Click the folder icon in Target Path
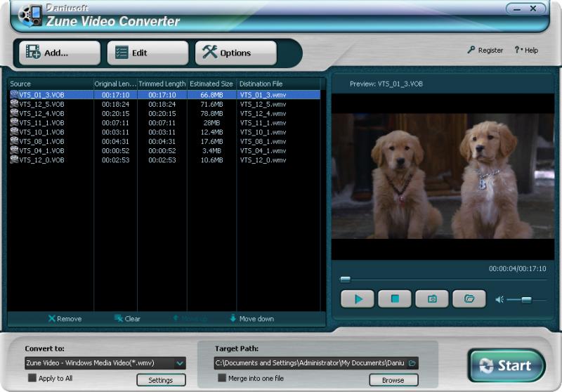The width and height of the screenshot is (562, 392). pos(412,363)
